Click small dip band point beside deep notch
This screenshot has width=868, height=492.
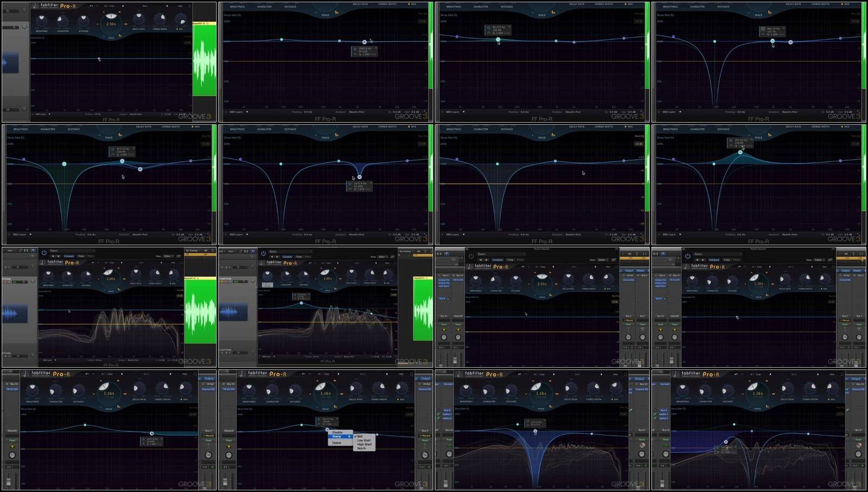click(x=359, y=176)
